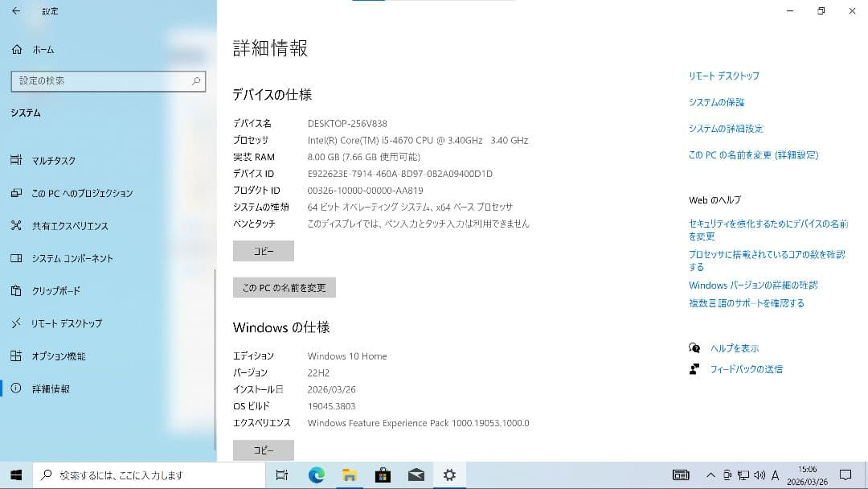Screen dimensions: 868x489
Task: Click network icon in system tray
Action: [x=743, y=475]
